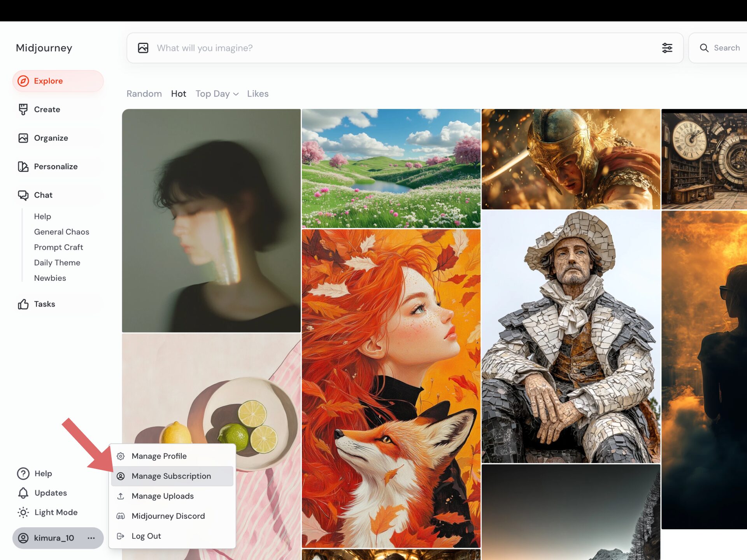This screenshot has width=747, height=560.
Task: Go to Organize in sidebar
Action: click(x=51, y=138)
